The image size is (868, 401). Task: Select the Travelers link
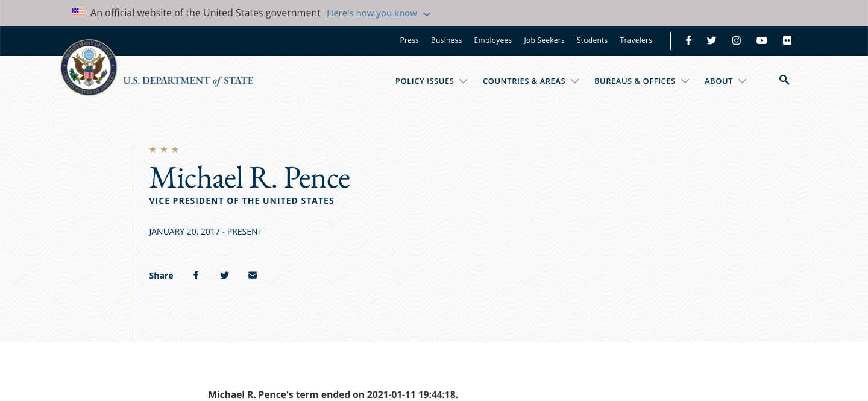click(x=636, y=40)
